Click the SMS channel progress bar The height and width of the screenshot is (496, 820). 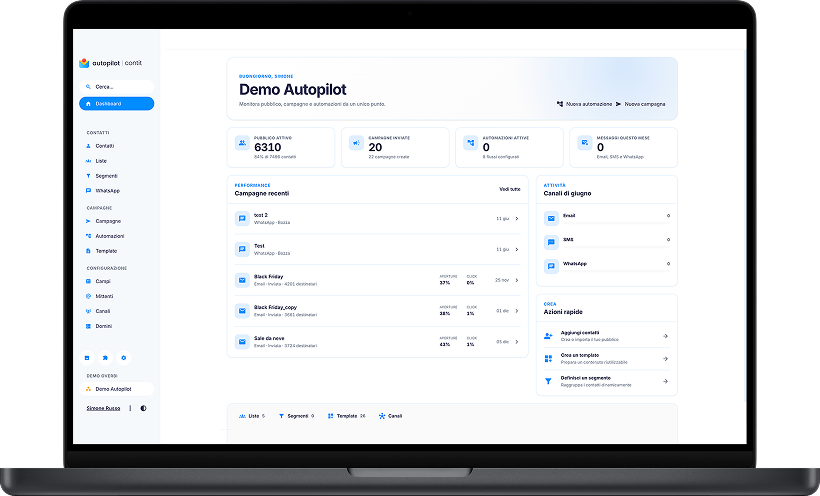pyautogui.click(x=617, y=247)
